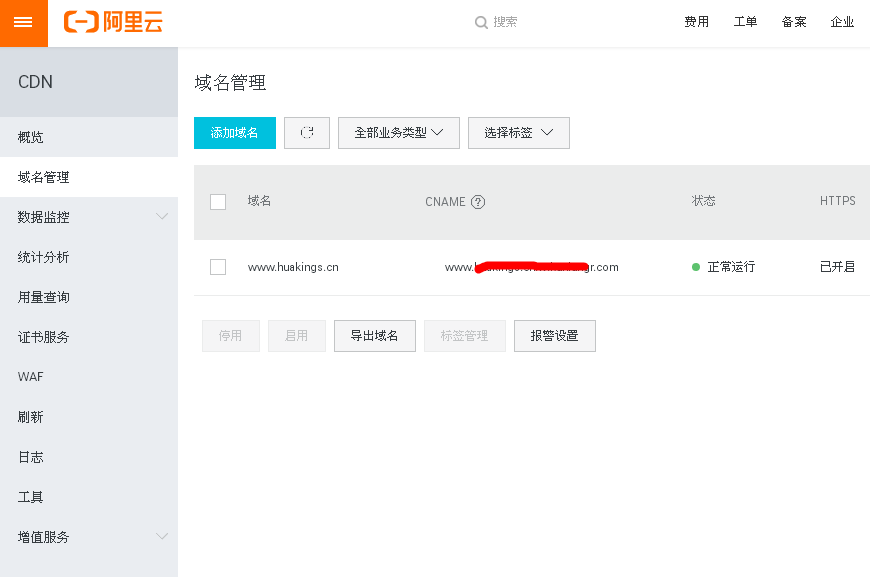The width and height of the screenshot is (870, 577).
Task: Open WAF in the sidebar
Action: [89, 377]
